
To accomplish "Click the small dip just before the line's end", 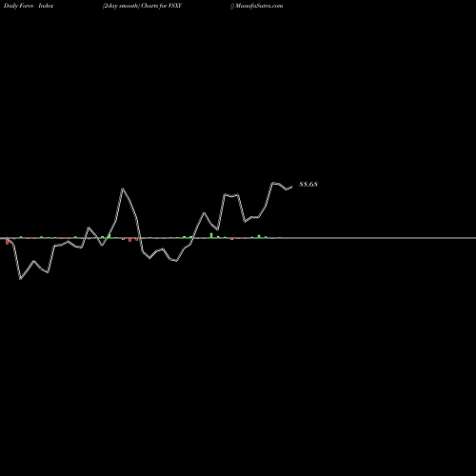I will (287, 189).
